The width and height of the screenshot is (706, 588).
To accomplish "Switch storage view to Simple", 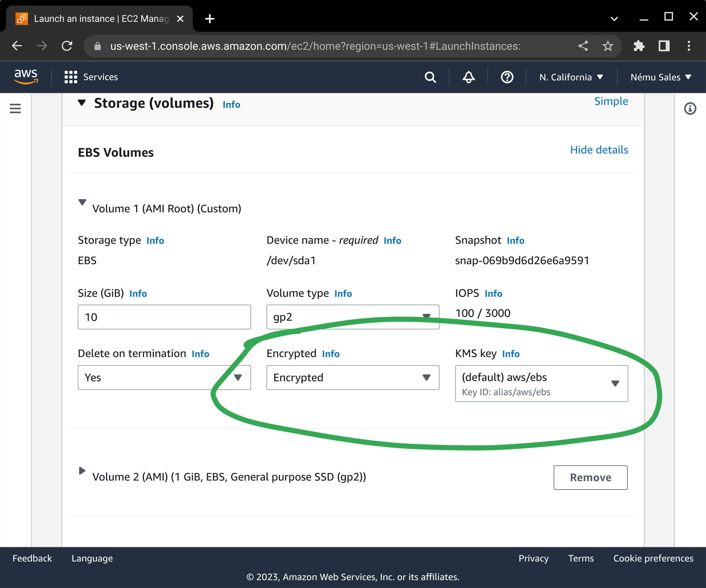I will click(x=611, y=101).
